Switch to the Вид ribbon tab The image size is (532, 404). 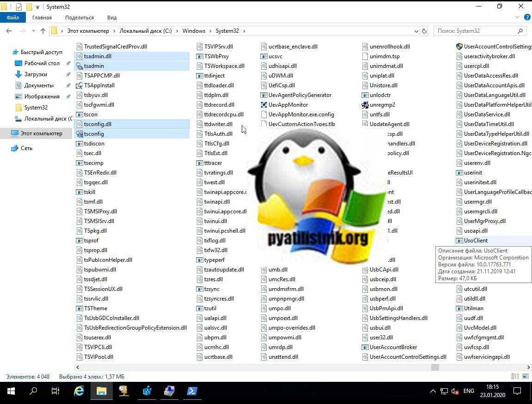pos(112,18)
